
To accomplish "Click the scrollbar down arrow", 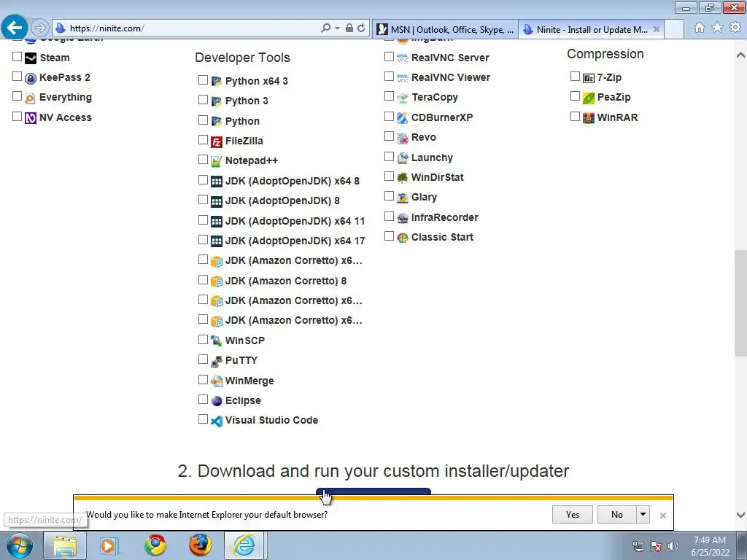I will point(740,515).
